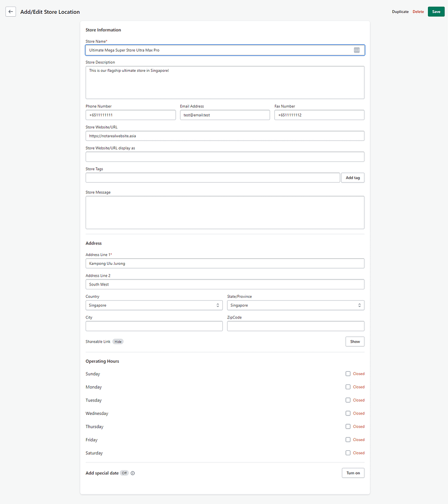Click into the Store Tags input
Viewport: 448px width, 504px height.
coord(212,178)
